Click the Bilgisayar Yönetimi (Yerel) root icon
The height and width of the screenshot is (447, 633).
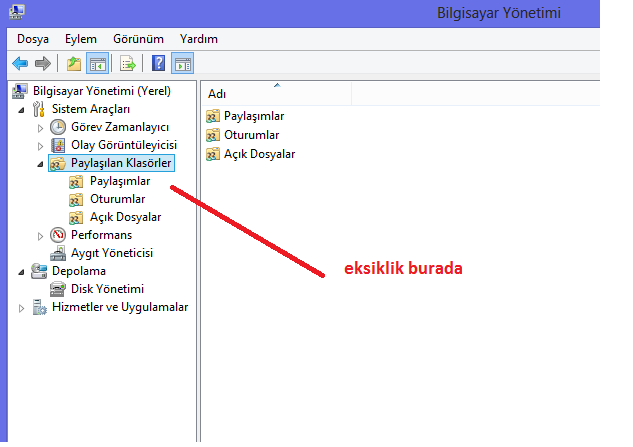20,91
